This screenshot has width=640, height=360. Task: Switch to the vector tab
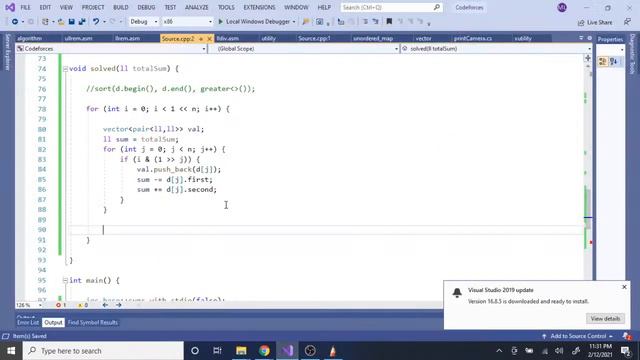pyautogui.click(x=424, y=38)
